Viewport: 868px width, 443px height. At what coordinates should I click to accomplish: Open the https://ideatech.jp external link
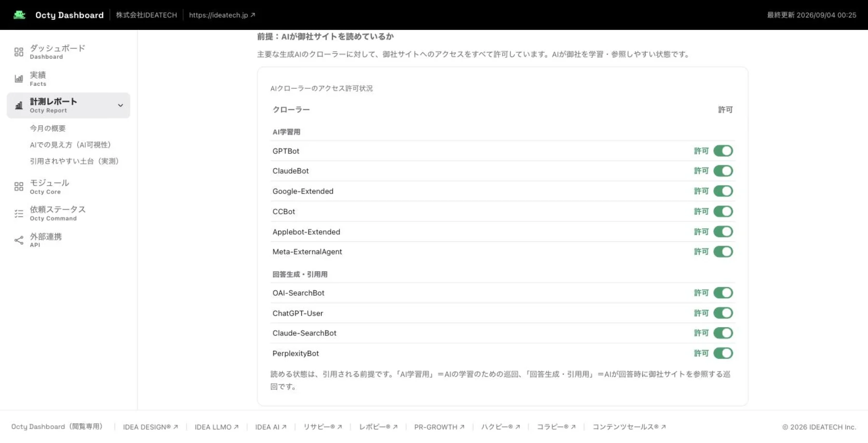(222, 15)
